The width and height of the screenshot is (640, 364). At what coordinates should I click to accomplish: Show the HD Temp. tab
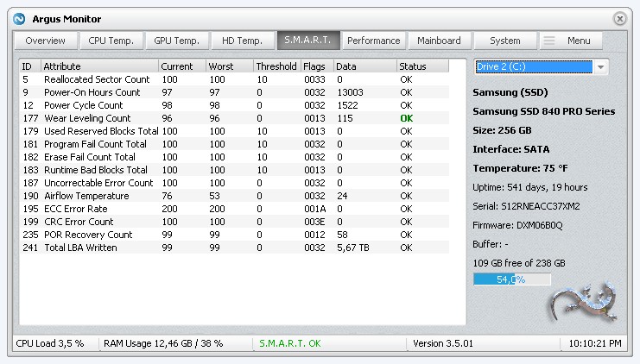click(x=242, y=41)
